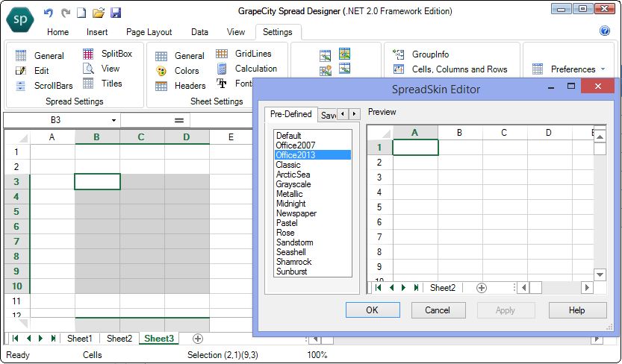The image size is (622, 364).
Task: Open Cells, Columns and Rows settings
Action: click(x=450, y=69)
